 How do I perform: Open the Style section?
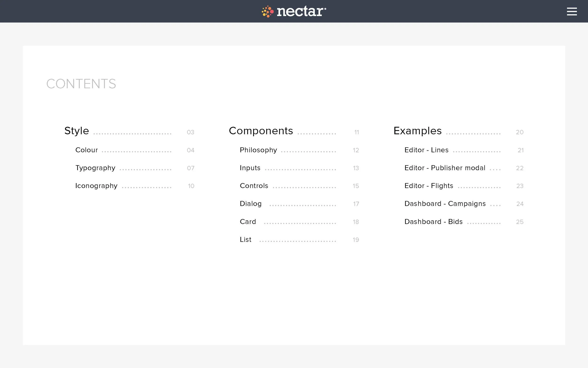click(x=77, y=131)
